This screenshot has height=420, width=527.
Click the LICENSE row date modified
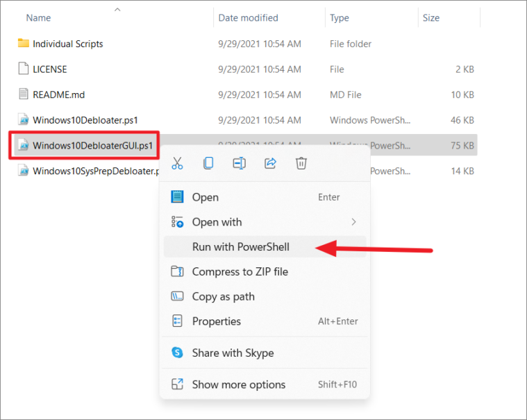point(260,69)
